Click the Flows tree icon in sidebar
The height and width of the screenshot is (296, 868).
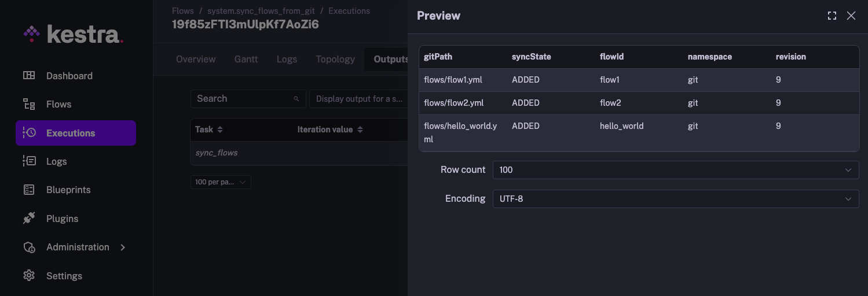(x=29, y=104)
